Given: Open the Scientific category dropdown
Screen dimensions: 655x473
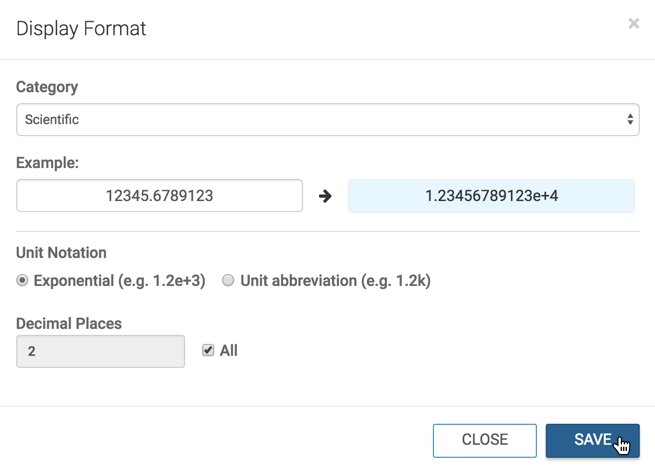Looking at the screenshot, I should coord(327,120).
